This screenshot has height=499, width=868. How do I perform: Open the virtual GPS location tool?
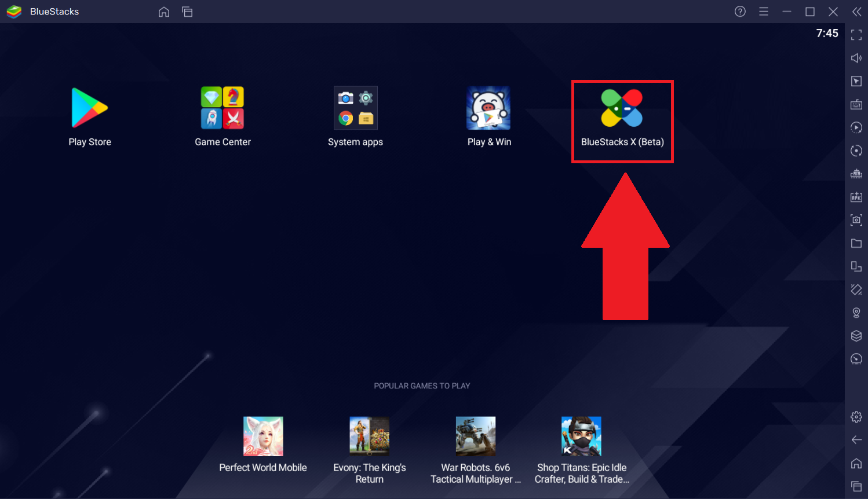(x=856, y=313)
